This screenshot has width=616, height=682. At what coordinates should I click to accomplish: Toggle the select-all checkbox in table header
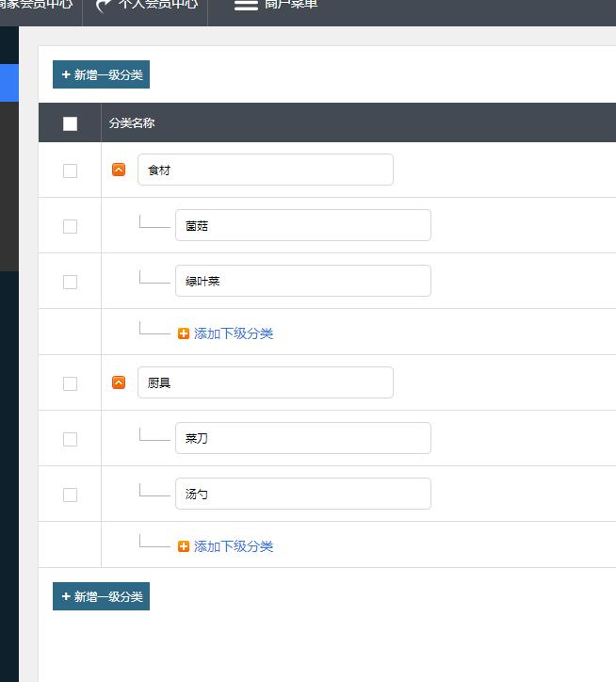coord(70,123)
